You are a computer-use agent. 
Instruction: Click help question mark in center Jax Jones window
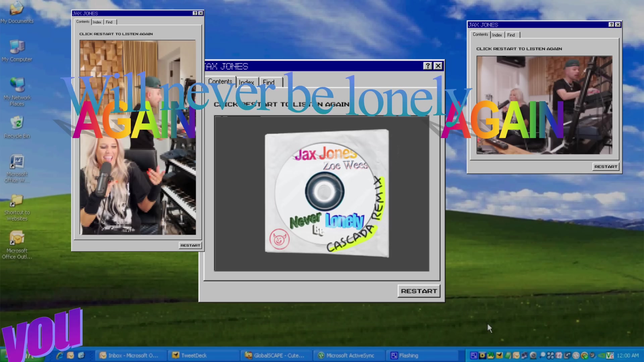428,66
